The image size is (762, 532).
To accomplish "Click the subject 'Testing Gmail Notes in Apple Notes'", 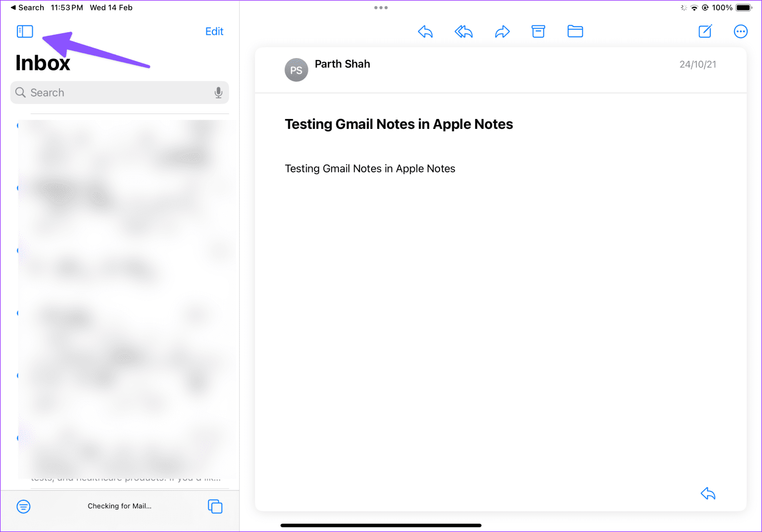I will pyautogui.click(x=399, y=124).
